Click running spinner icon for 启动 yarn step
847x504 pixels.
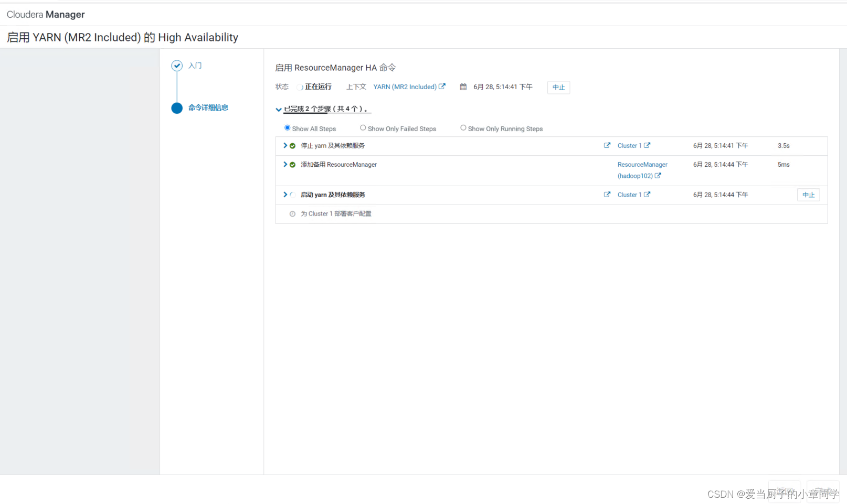tap(292, 195)
